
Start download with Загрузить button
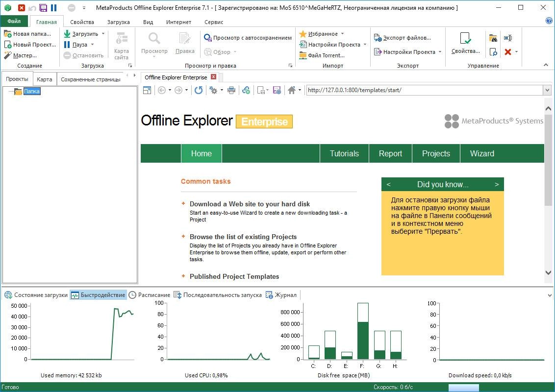81,34
